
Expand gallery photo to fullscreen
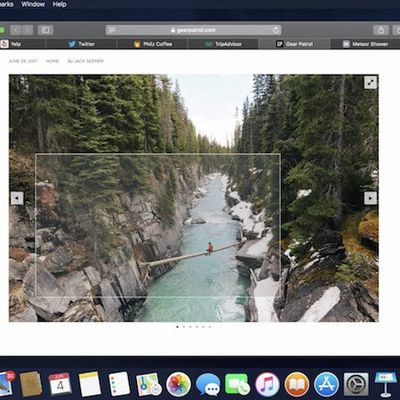click(370, 82)
